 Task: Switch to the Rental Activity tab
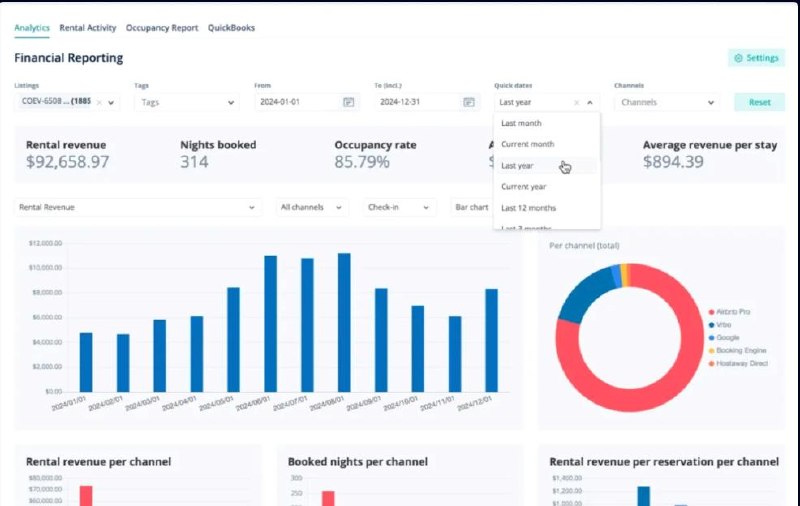(x=88, y=28)
